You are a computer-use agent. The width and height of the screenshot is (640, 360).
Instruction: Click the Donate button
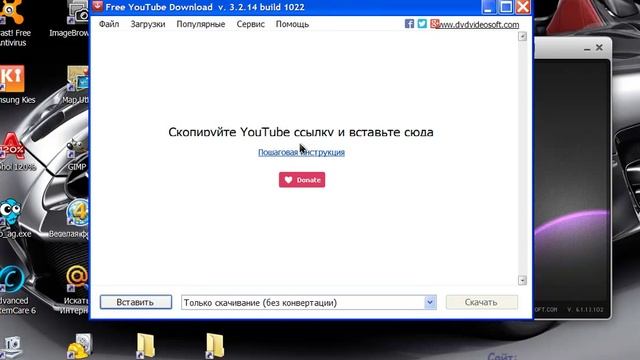coord(302,180)
